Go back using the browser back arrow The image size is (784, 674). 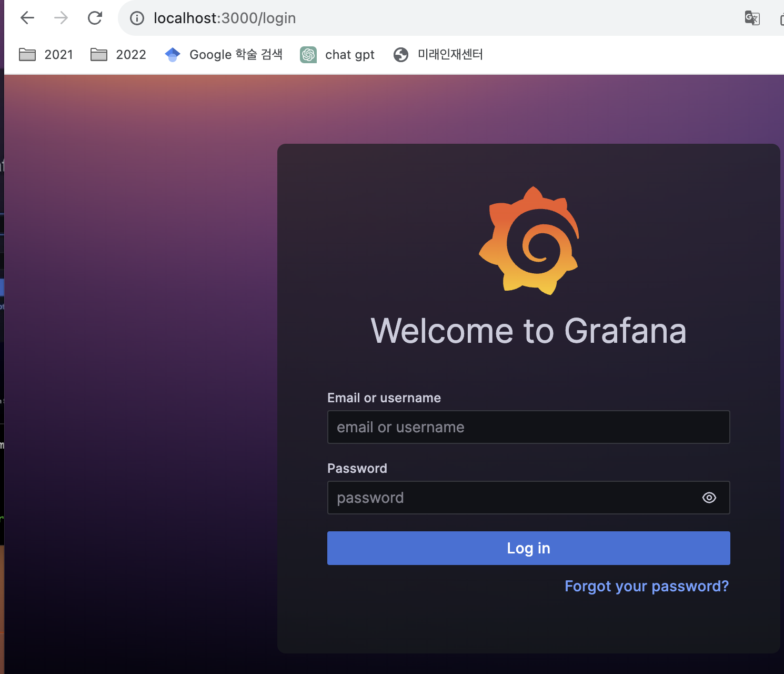(x=27, y=18)
